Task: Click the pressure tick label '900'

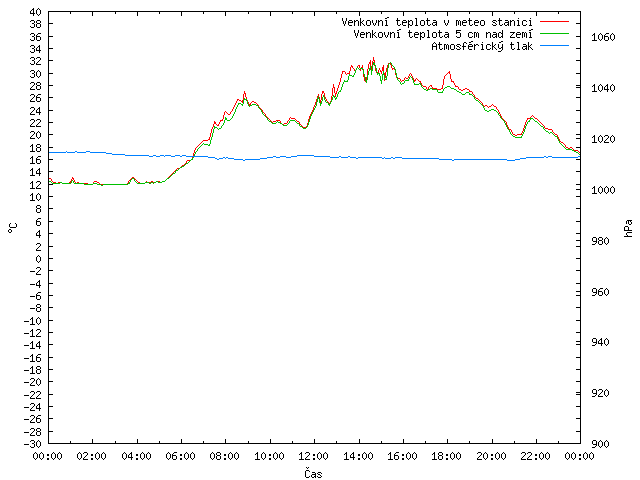Action: 600,444
